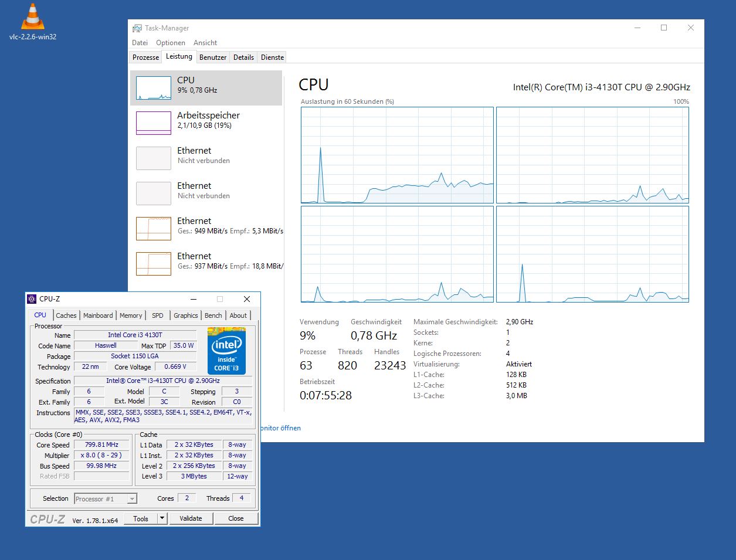Select the Ethernet item showing 949 MBit/s
This screenshot has width=736, height=560.
click(x=206, y=229)
